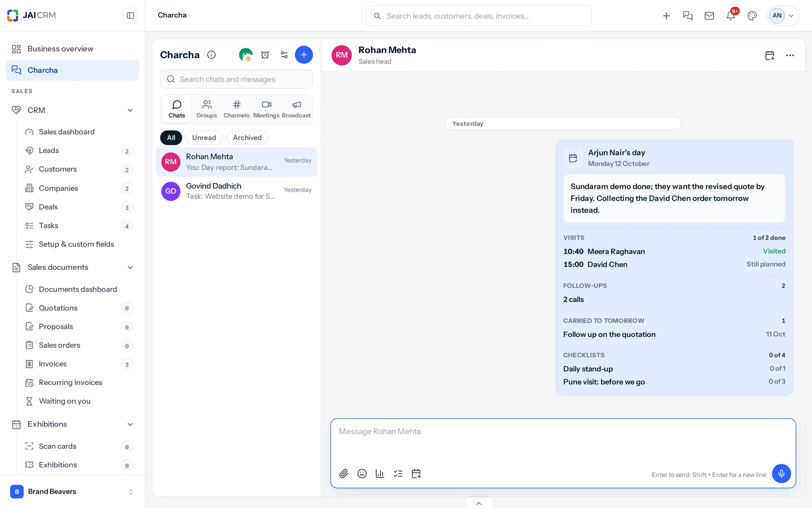Attach a file with the paperclip icon

coord(344,473)
